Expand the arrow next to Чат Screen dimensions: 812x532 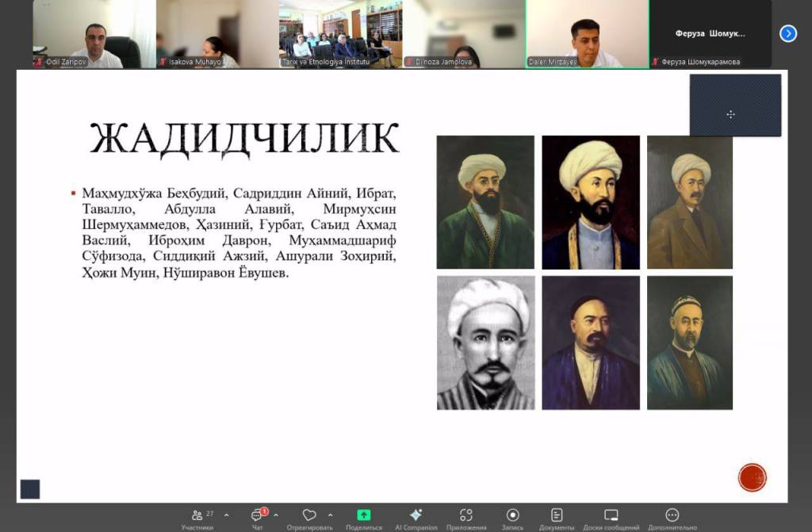point(276,515)
